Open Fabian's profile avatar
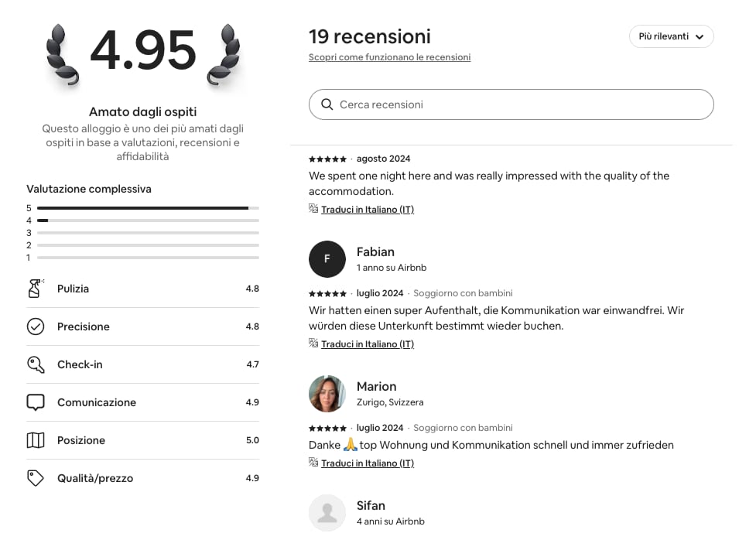Screen dimensions: 756x540 pyautogui.click(x=327, y=259)
